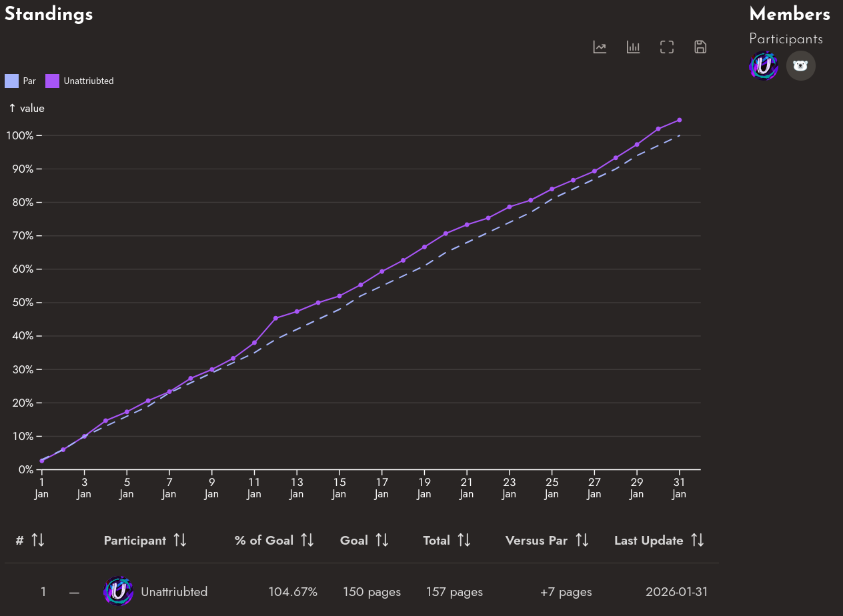Click the 15 Jan x-axis label

click(x=339, y=488)
